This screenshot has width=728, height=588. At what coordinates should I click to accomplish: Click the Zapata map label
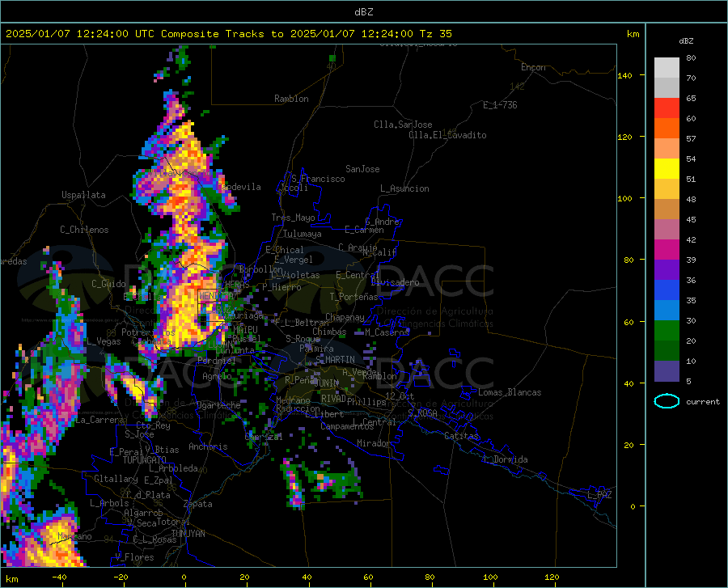pyautogui.click(x=198, y=504)
